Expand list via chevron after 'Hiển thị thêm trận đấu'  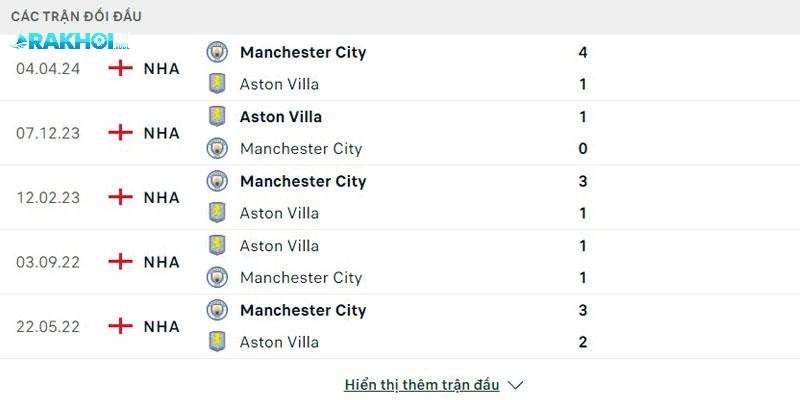[515, 385]
